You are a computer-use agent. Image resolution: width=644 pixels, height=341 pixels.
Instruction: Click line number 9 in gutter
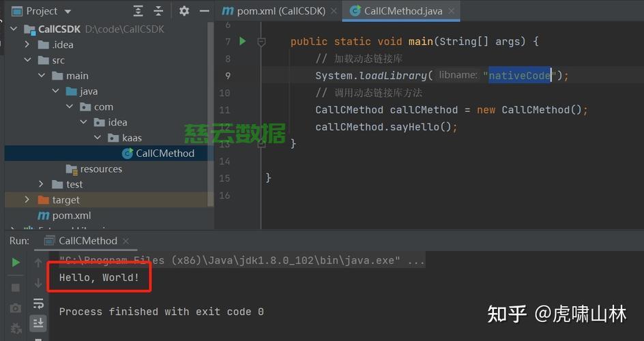[x=228, y=76]
